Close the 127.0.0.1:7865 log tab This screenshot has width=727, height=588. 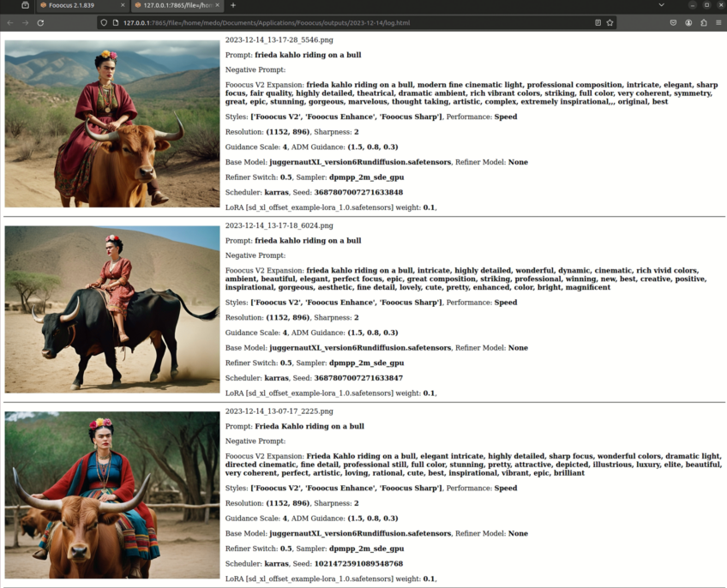[x=218, y=5]
